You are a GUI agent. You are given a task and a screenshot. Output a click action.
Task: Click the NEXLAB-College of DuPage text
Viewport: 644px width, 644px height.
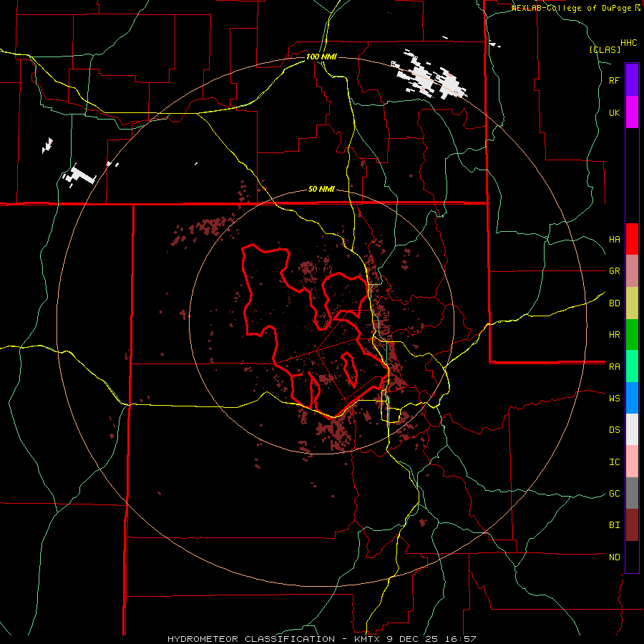click(x=571, y=8)
